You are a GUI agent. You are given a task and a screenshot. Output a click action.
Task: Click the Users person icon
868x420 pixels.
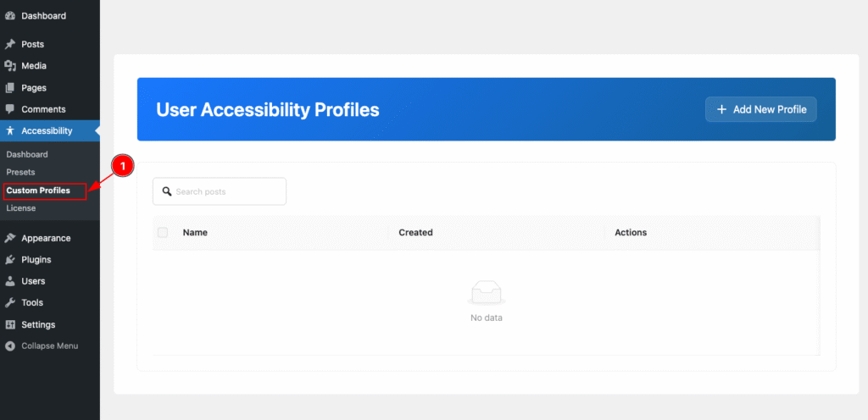10,281
